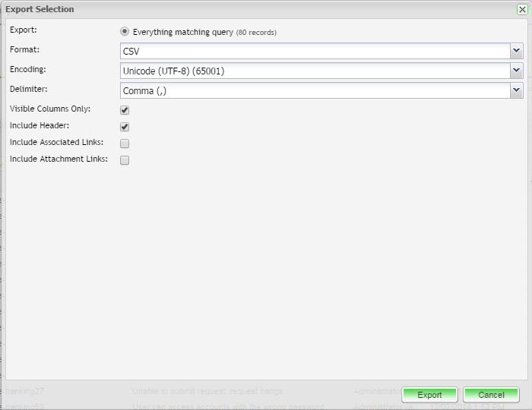Uncheck the Visible Columns Only checkbox
Viewport: 532px width, 410px height.
pos(125,110)
